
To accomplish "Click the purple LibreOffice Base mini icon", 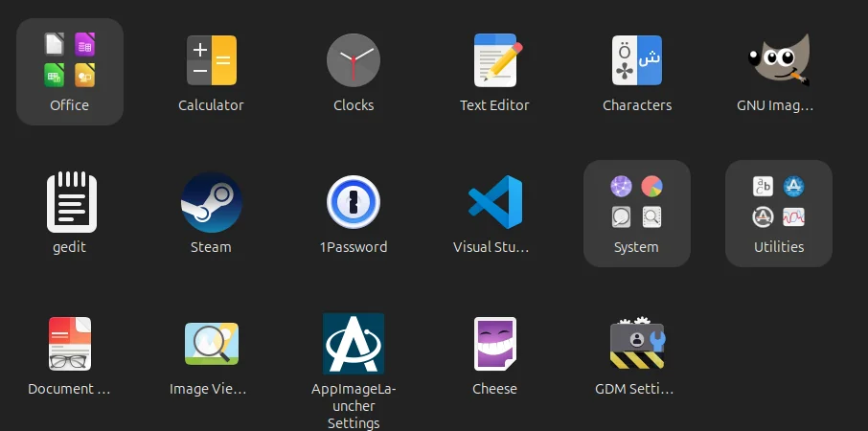I will (x=85, y=44).
